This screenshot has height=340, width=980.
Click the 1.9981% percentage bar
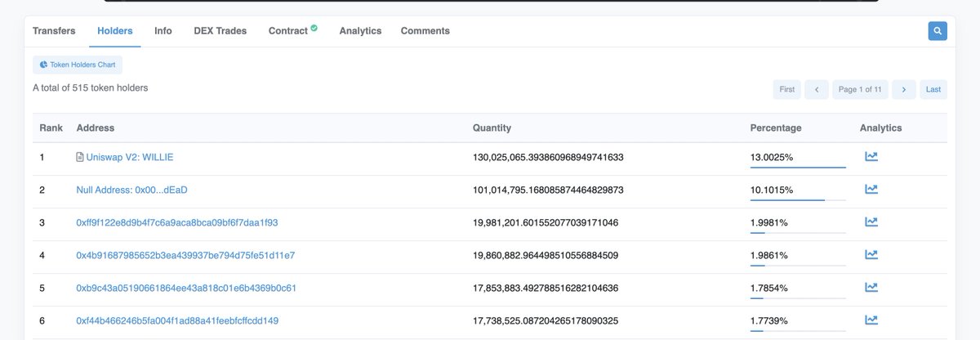click(x=798, y=233)
